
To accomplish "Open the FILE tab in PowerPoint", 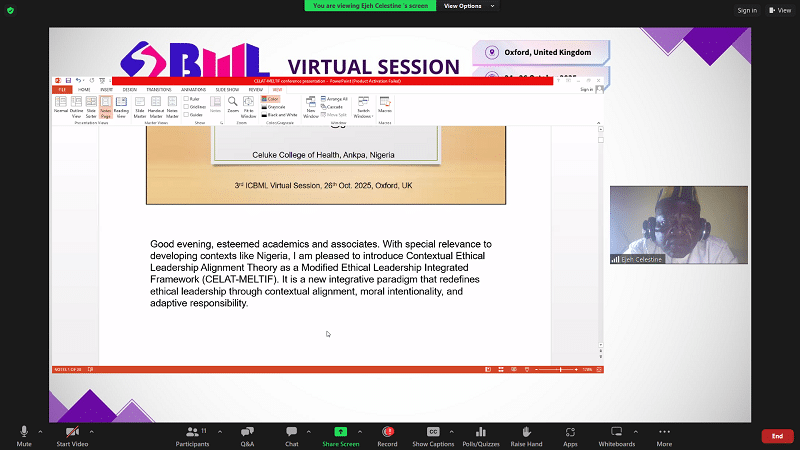I will [x=60, y=89].
